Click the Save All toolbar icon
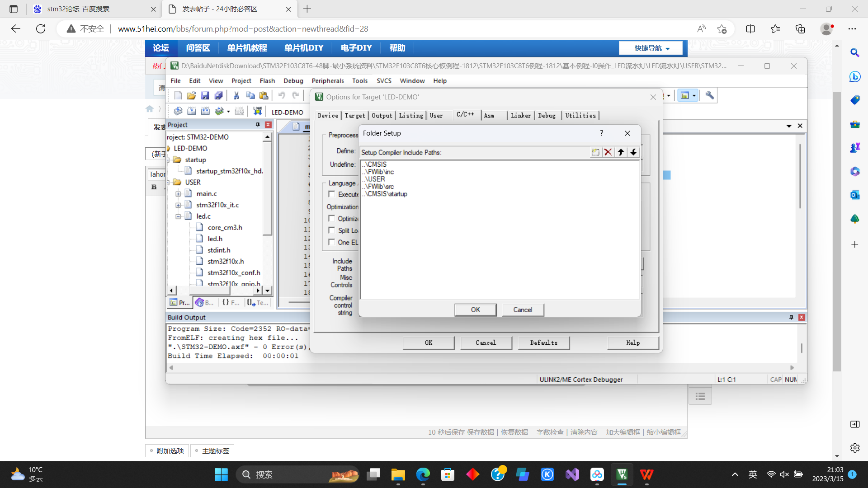 (x=218, y=95)
